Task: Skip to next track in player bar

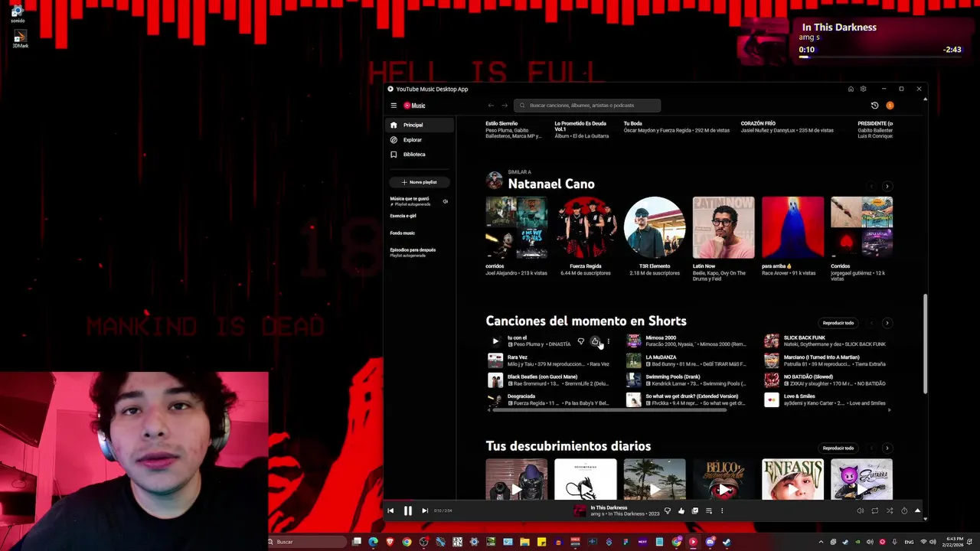Action: tap(425, 510)
